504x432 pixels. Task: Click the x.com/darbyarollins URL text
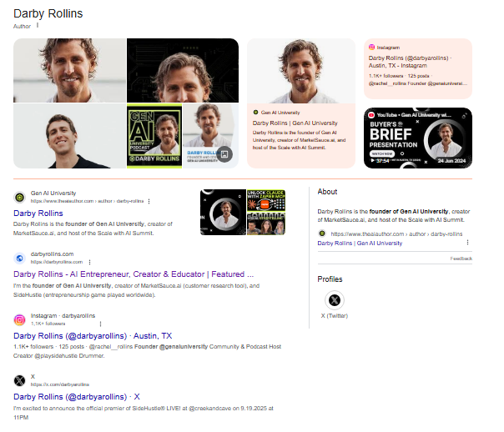click(x=60, y=384)
